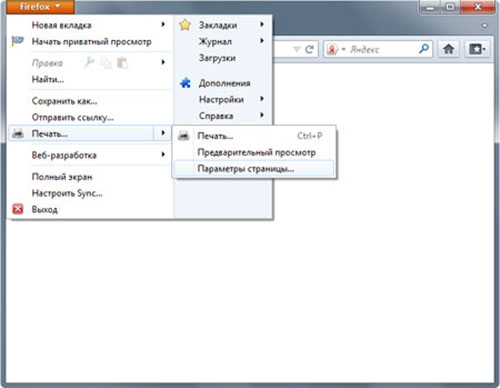Open the orange Firefox menu button
The width and height of the screenshot is (500, 388).
tap(40, 7)
